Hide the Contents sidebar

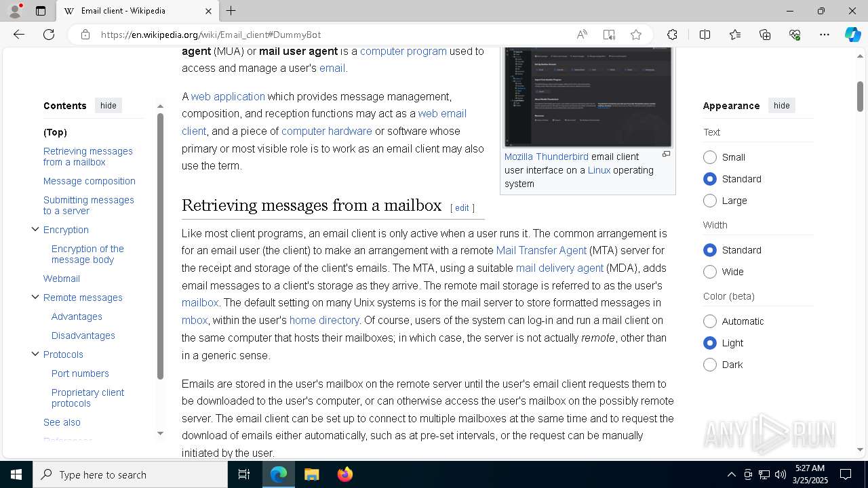pyautogui.click(x=108, y=106)
